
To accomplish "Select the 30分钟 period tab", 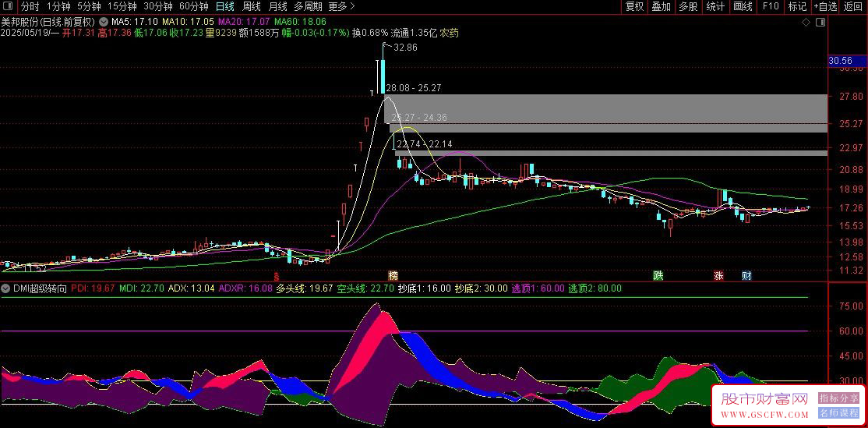I will click(157, 7).
